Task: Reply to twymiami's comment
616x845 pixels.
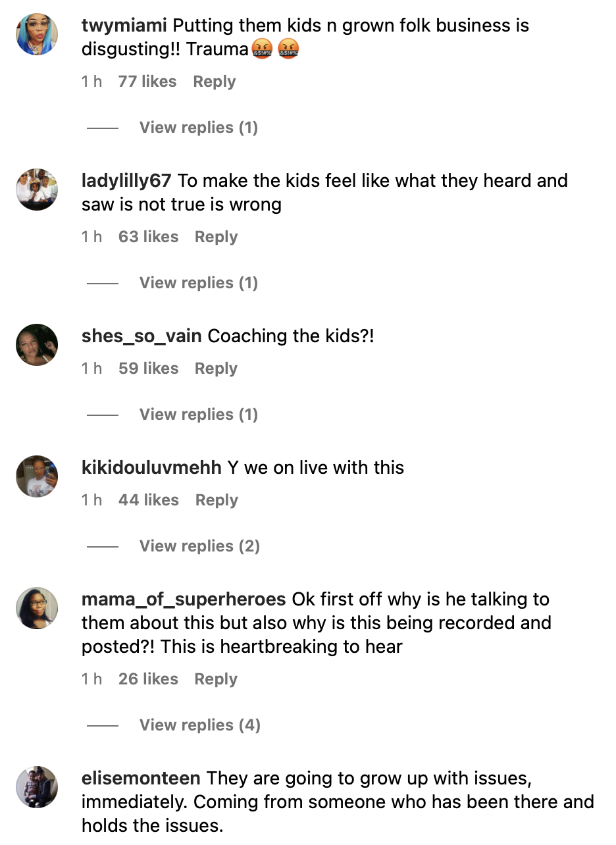Action: coord(215,82)
